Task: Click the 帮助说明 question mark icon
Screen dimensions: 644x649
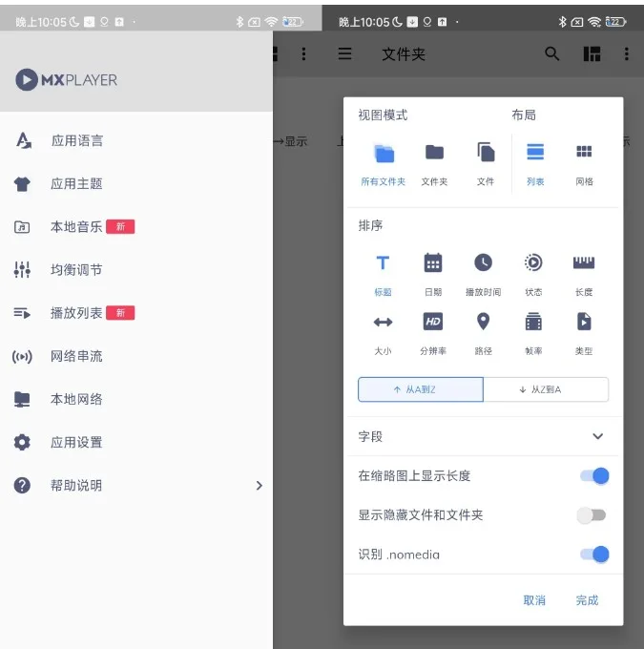Action: tap(22, 485)
